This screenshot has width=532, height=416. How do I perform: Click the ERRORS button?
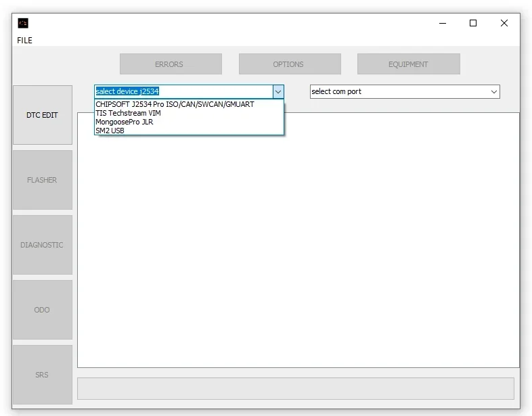tap(171, 64)
